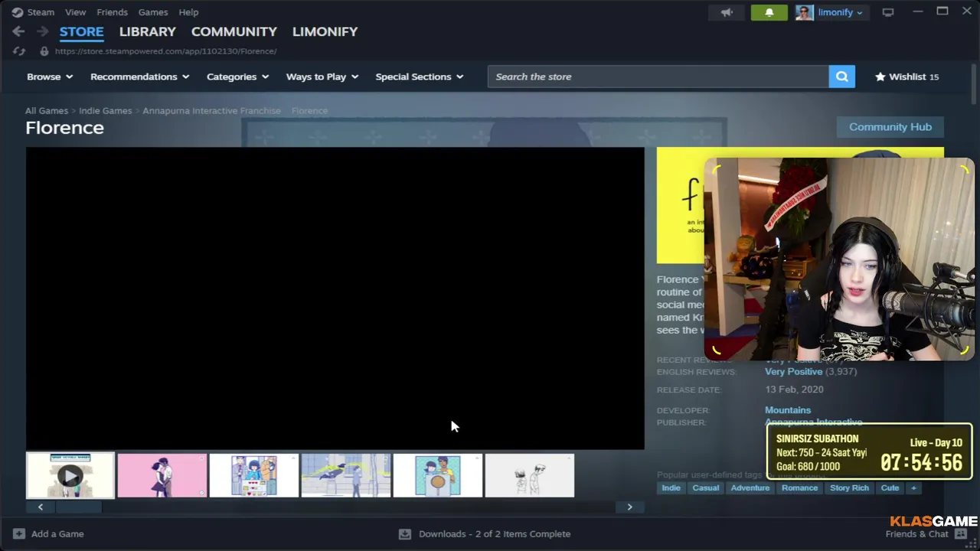Open the Community Hub button

click(x=890, y=127)
